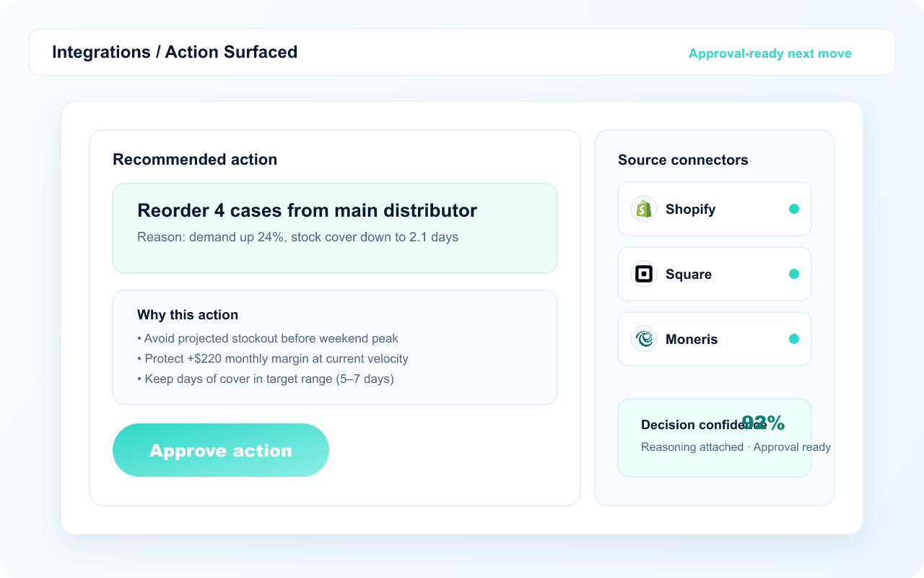Toggle the Square connection status dot
Viewport: 924px width, 578px height.
coord(794,274)
